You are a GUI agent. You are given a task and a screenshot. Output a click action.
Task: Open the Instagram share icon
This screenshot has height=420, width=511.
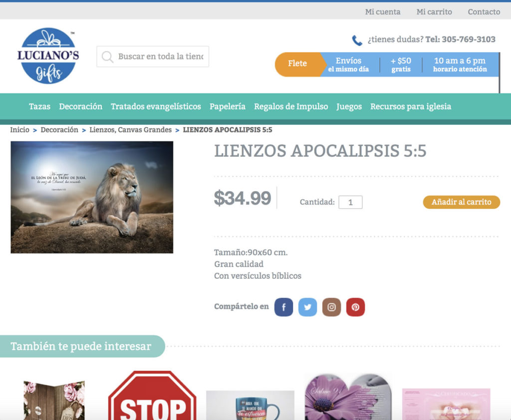coord(331,307)
